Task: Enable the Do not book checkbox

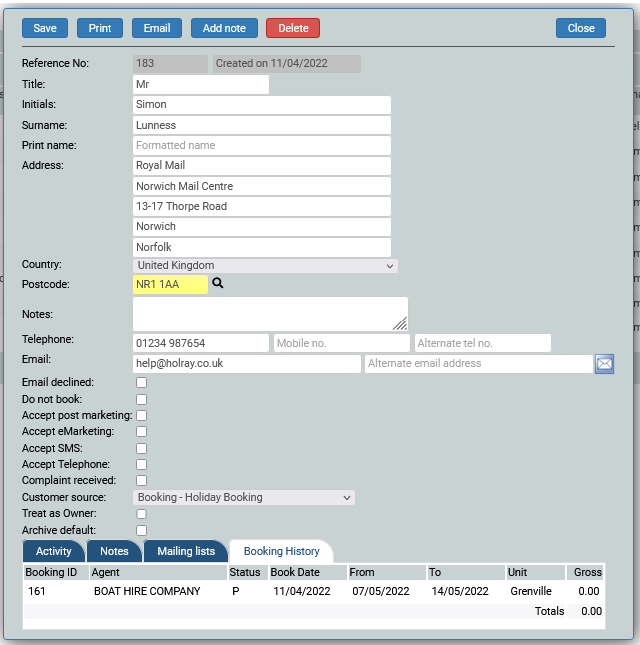Action: coord(141,399)
